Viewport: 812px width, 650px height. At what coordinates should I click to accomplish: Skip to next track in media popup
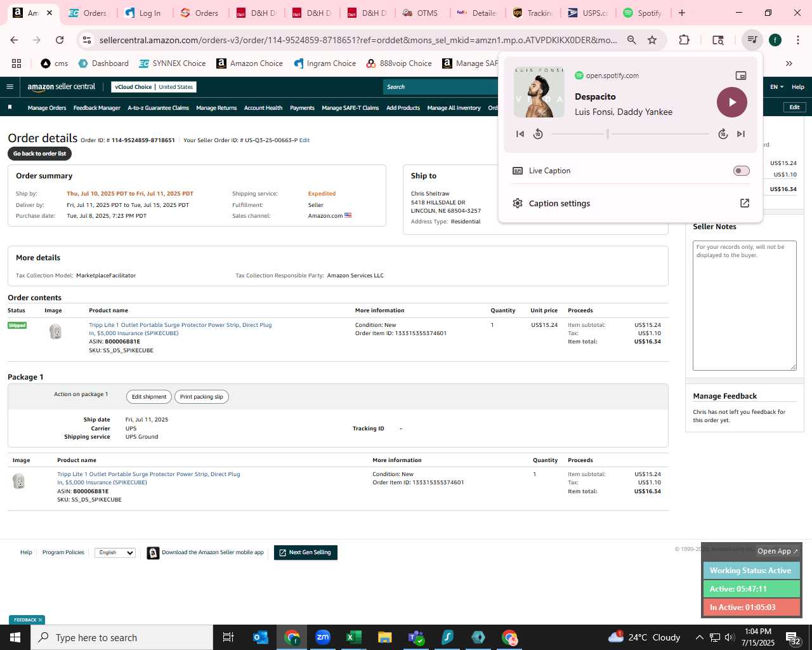click(x=741, y=134)
